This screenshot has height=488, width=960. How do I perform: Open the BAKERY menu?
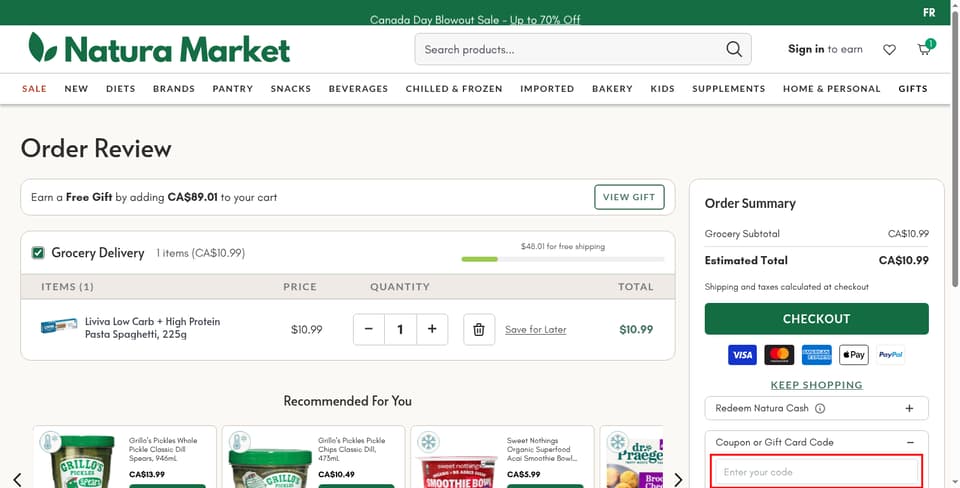[612, 89]
